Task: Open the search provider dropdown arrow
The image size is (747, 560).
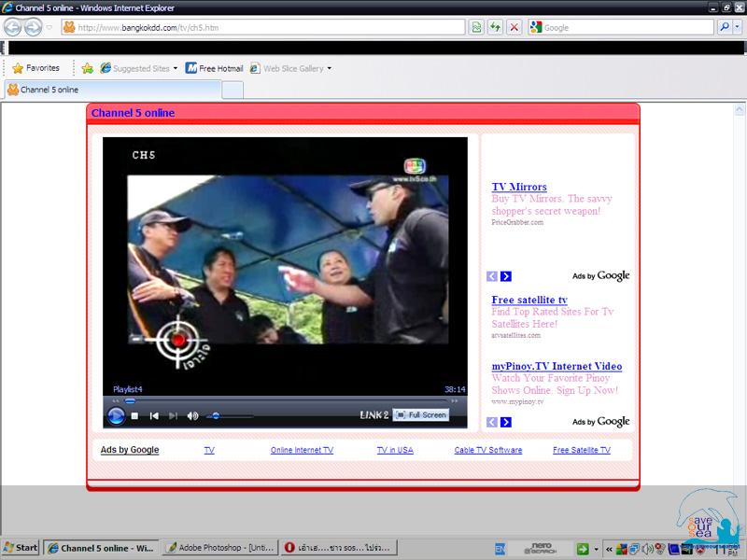Action: coord(737,27)
